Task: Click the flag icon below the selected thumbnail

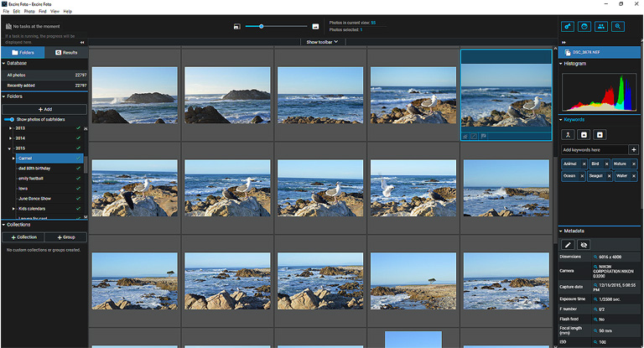Action: (x=483, y=136)
